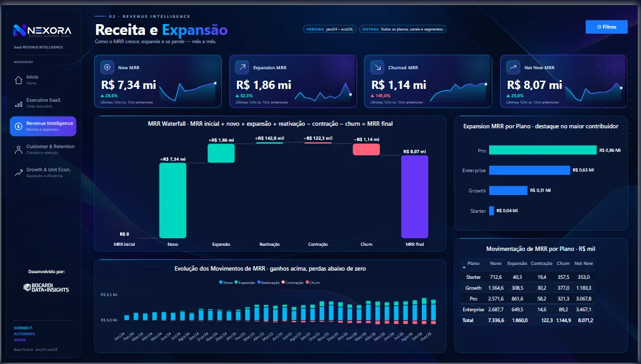Select the Pro row in the table
Screen dimensions: 641x364
(x=527, y=299)
